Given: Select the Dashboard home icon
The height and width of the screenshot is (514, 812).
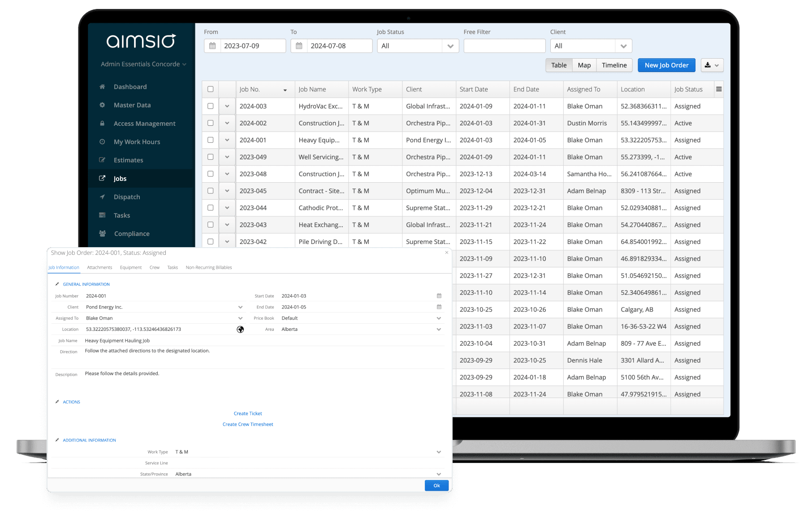Looking at the screenshot, I should pyautogui.click(x=102, y=86).
